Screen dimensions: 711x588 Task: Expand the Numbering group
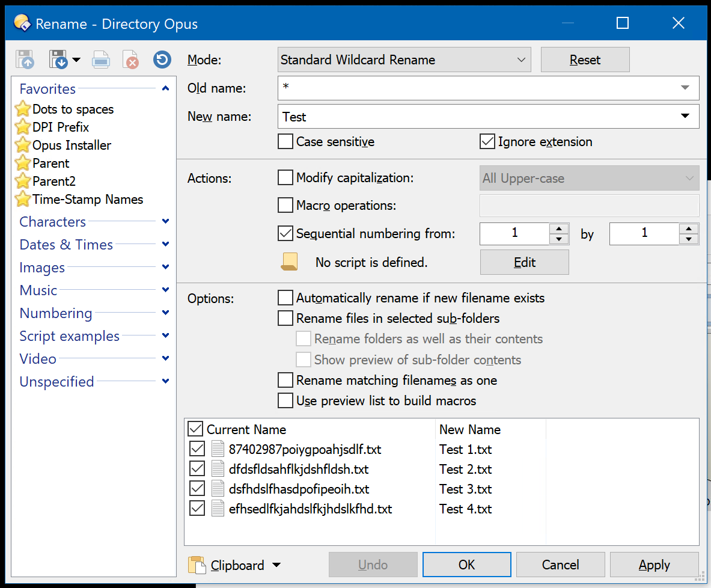point(165,313)
